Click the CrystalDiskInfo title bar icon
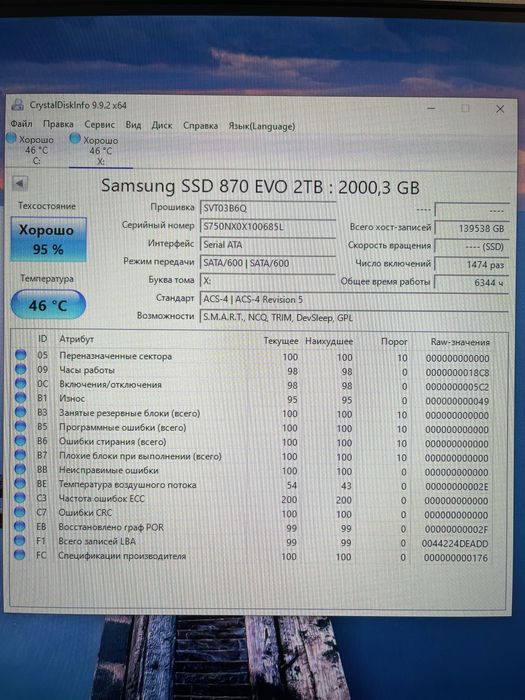 point(17,105)
